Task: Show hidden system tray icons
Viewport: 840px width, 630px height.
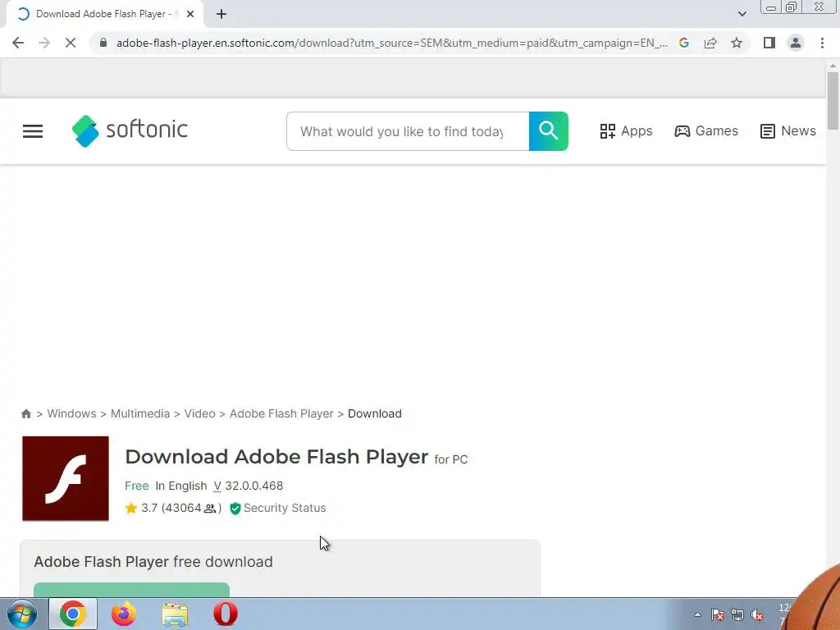Action: coord(697,615)
